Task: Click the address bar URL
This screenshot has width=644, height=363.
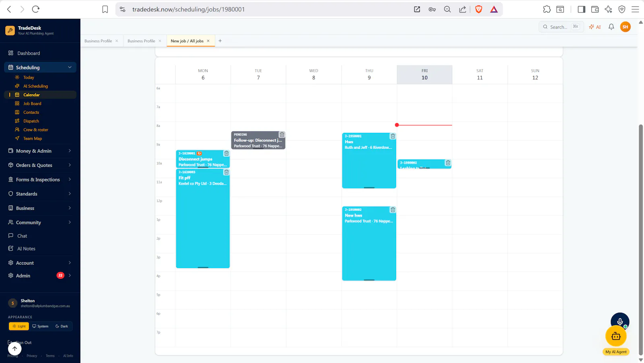Action: [188, 9]
